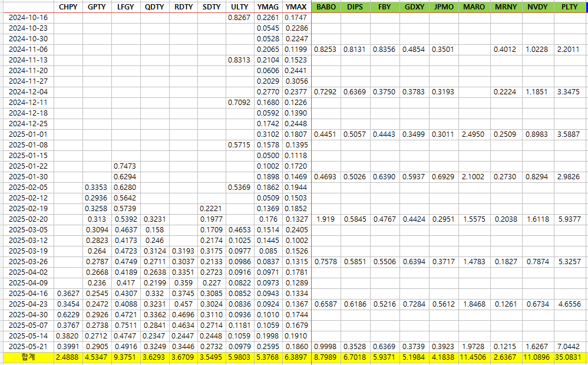Select the green NVDY header cell
588x365 pixels.
(538, 6)
